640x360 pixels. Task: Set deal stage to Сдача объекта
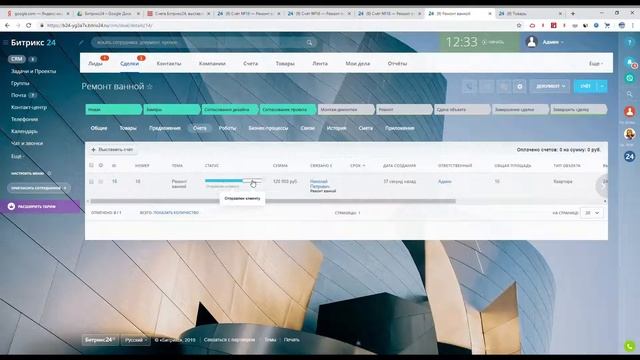[462, 109]
